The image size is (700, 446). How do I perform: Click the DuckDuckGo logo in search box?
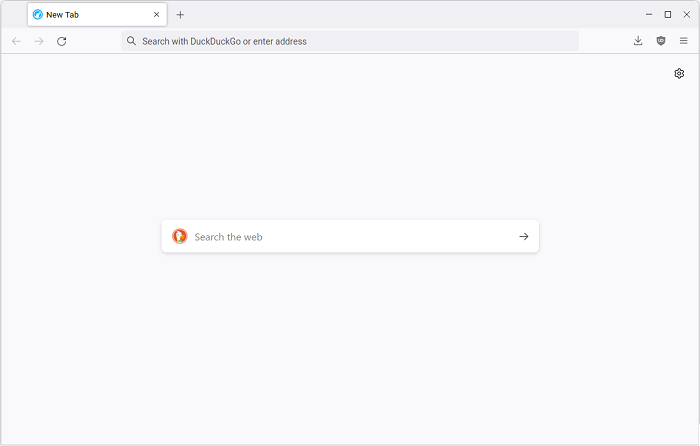pos(180,236)
